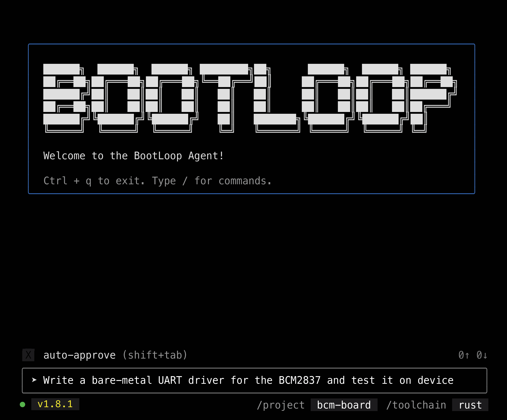Select the /project command label

(280, 405)
